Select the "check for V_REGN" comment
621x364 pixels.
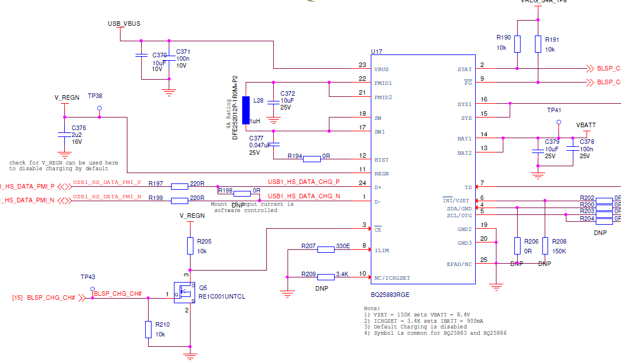click(63, 166)
